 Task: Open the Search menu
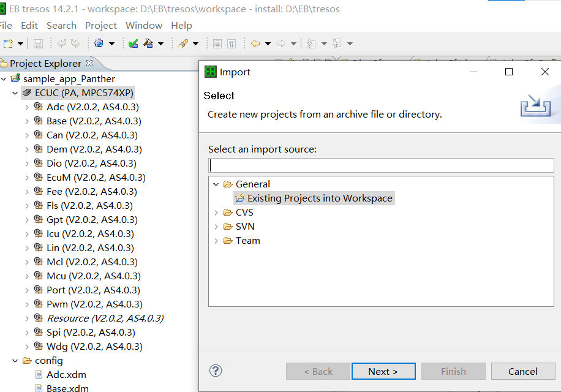tap(61, 25)
